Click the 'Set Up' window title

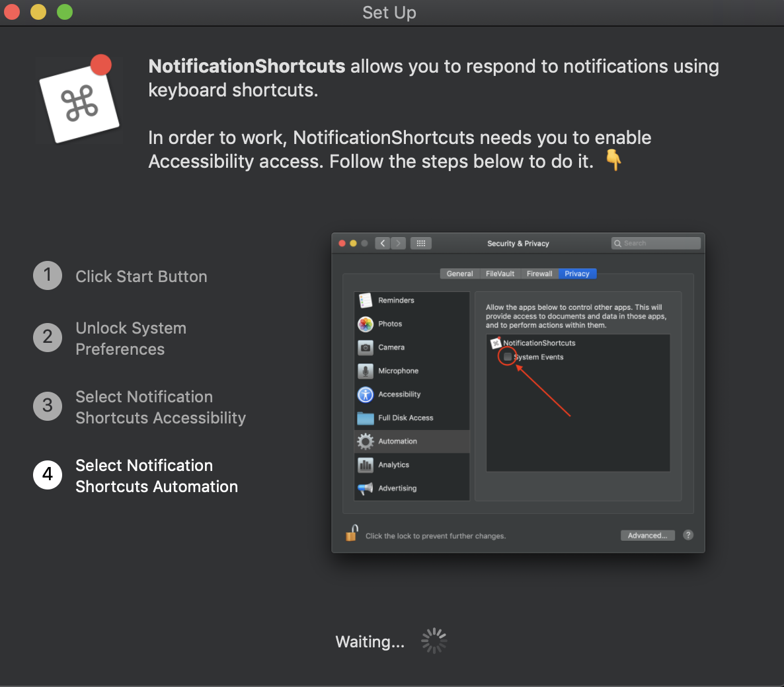(389, 12)
